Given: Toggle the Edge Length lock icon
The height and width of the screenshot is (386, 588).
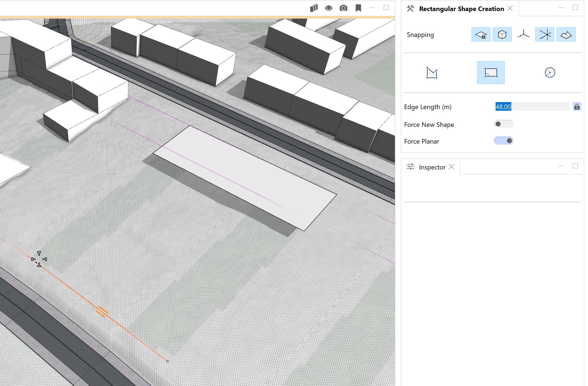Looking at the screenshot, I should (x=577, y=107).
